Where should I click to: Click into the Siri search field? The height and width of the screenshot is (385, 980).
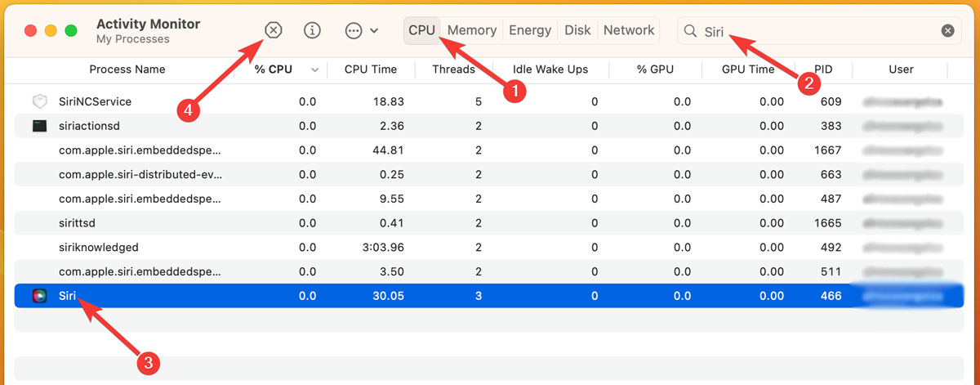click(819, 30)
